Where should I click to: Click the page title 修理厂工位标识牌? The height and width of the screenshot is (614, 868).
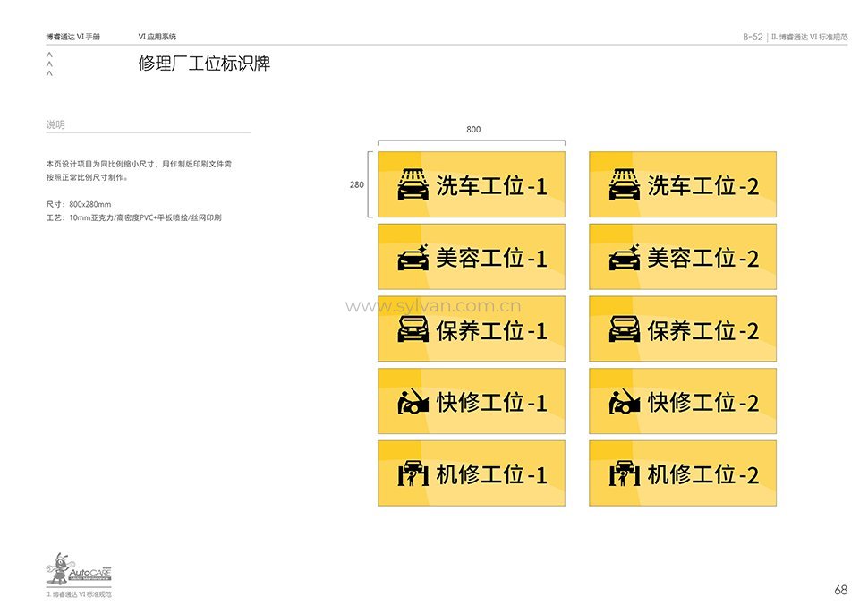point(204,64)
